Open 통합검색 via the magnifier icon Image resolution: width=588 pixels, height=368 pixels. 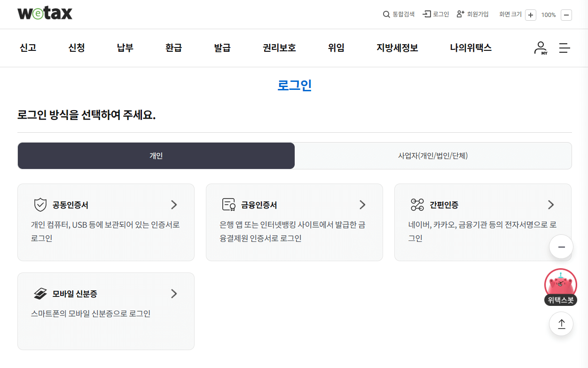click(x=386, y=14)
